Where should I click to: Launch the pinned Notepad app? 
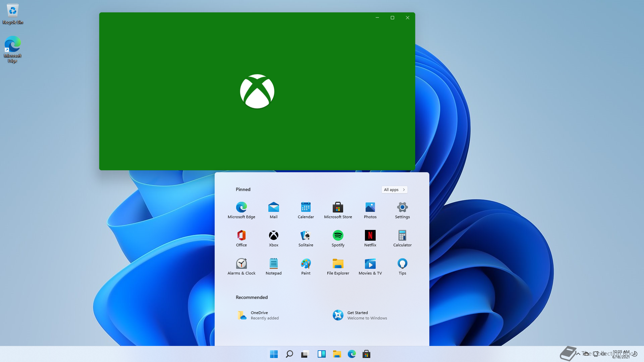(x=273, y=266)
